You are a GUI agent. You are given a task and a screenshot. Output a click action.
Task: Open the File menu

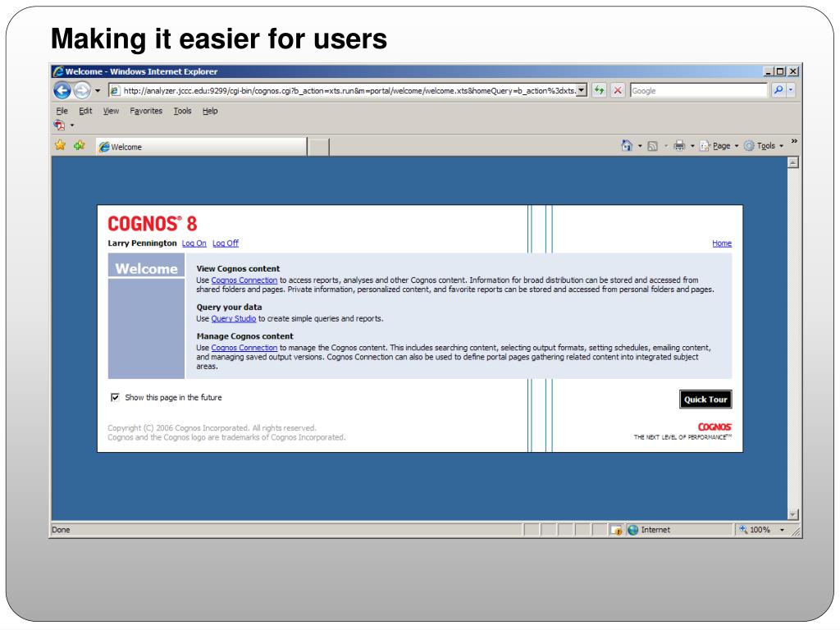pos(62,111)
